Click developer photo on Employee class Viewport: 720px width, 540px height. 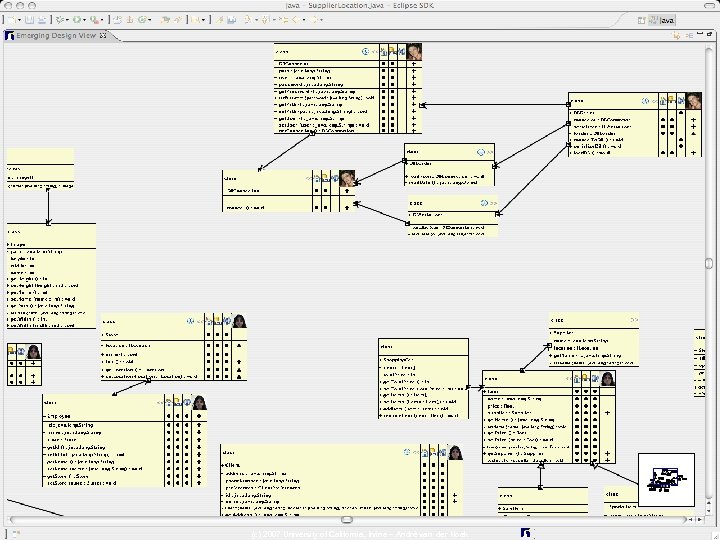pos(199,402)
